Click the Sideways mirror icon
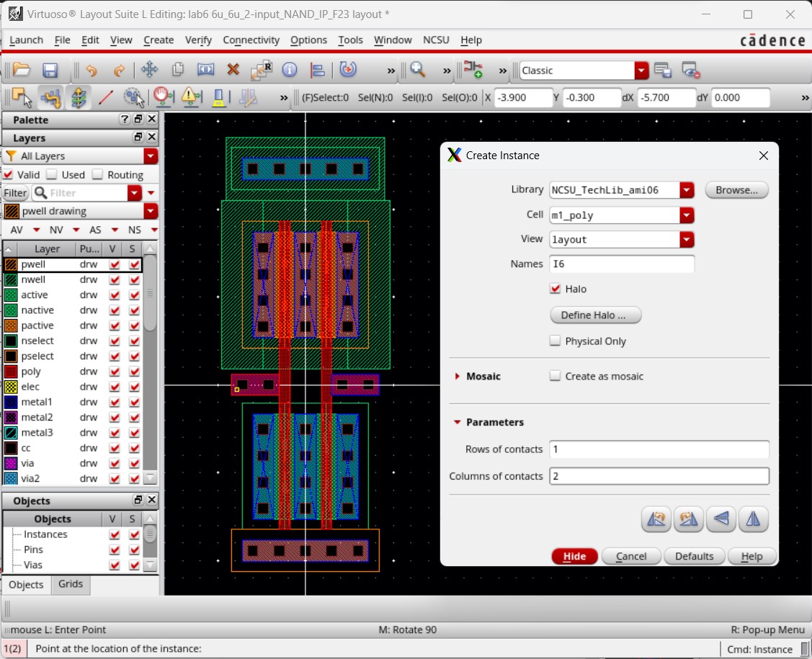The width and height of the screenshot is (812, 659). (x=753, y=519)
